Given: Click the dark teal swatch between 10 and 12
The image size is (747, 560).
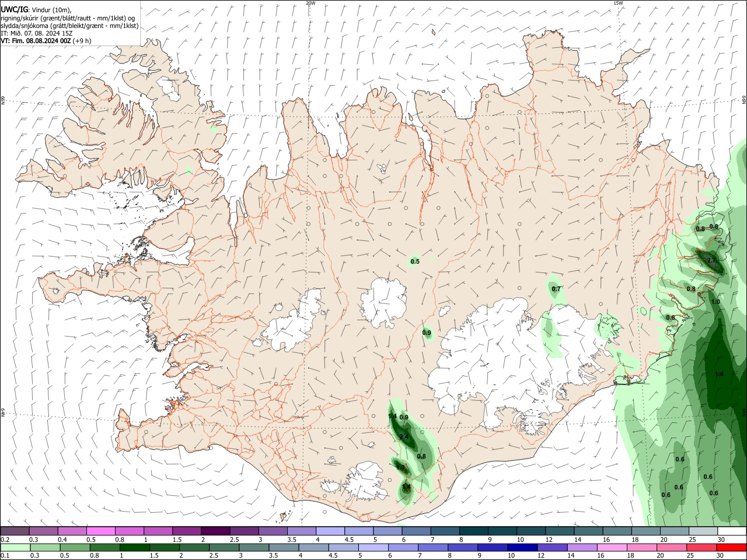Looking at the screenshot, I should 530,531.
